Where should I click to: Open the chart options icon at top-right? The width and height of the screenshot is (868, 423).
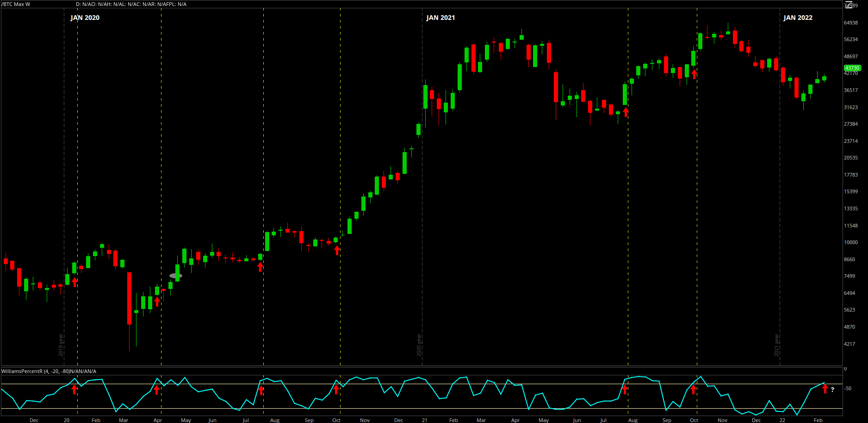848,5
